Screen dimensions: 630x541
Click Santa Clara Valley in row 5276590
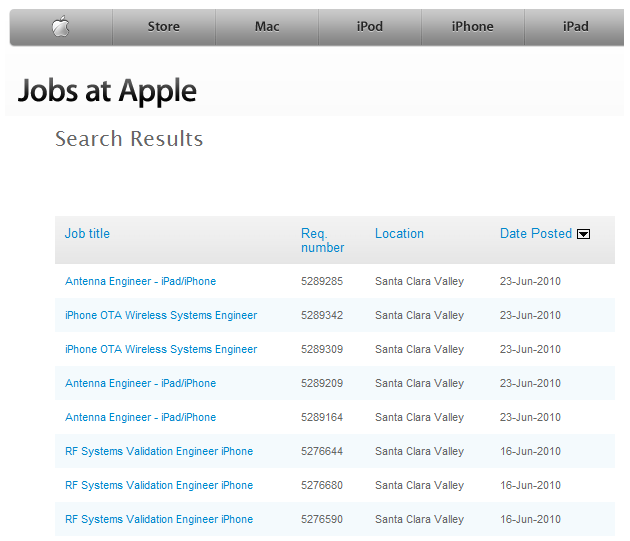click(419, 519)
